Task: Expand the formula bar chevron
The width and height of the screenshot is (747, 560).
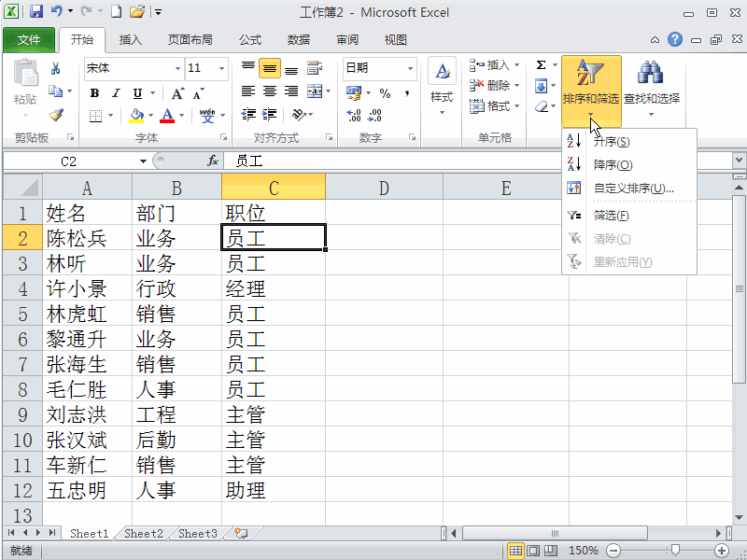Action: click(x=739, y=161)
